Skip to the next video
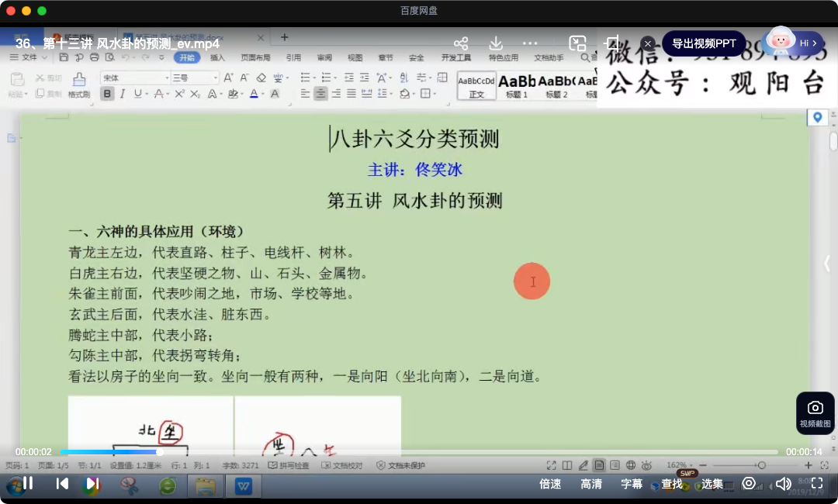This screenshot has height=504, width=838. pyautogui.click(x=92, y=483)
